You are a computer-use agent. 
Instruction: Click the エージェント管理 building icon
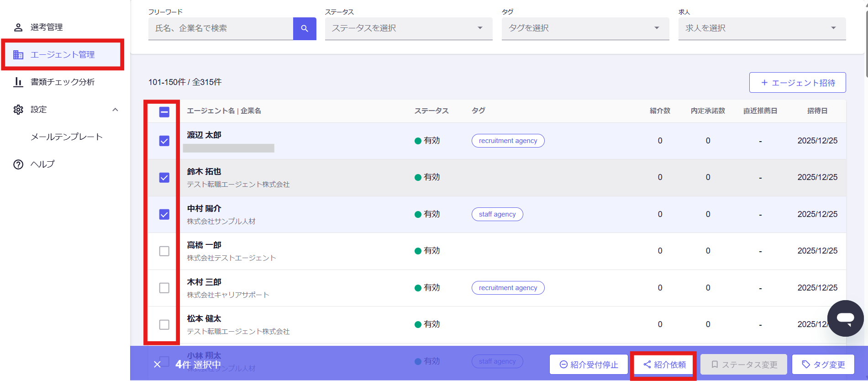click(x=18, y=55)
